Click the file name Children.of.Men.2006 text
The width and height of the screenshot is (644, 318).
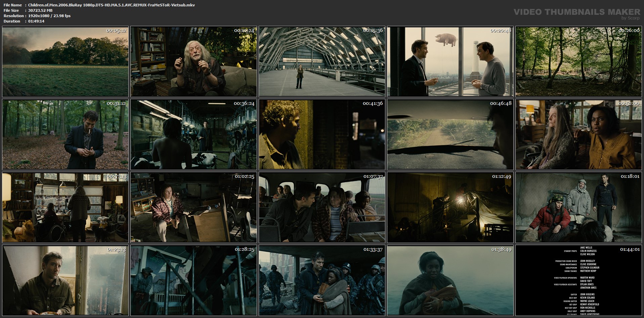click(x=111, y=5)
